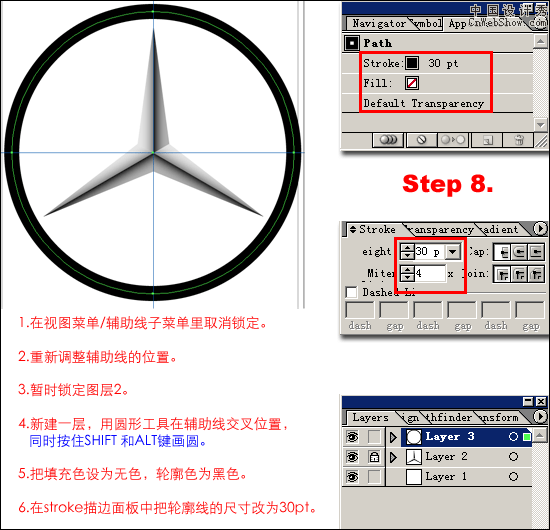The image size is (550, 530).
Task: Minimize the Layers panel window
Action: tap(528, 401)
